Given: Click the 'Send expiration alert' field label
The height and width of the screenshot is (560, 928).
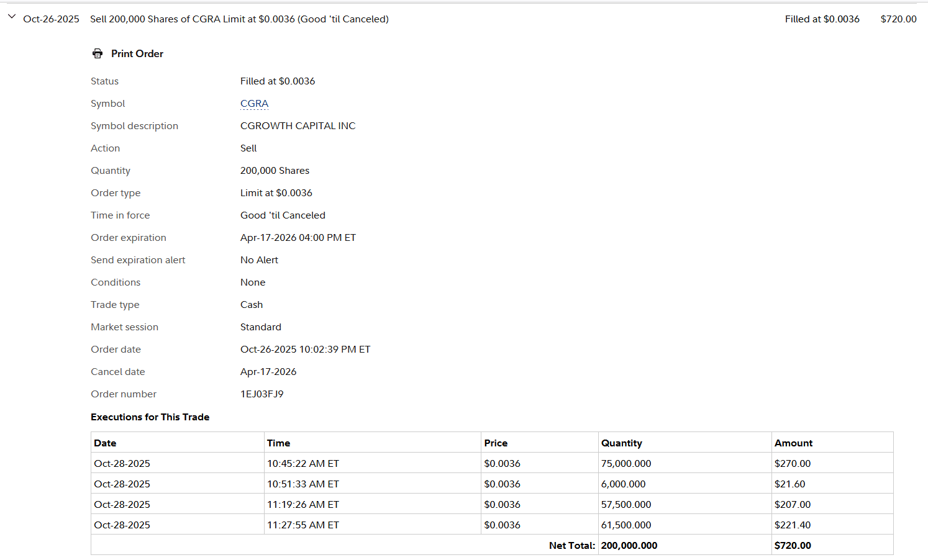Looking at the screenshot, I should click(138, 260).
